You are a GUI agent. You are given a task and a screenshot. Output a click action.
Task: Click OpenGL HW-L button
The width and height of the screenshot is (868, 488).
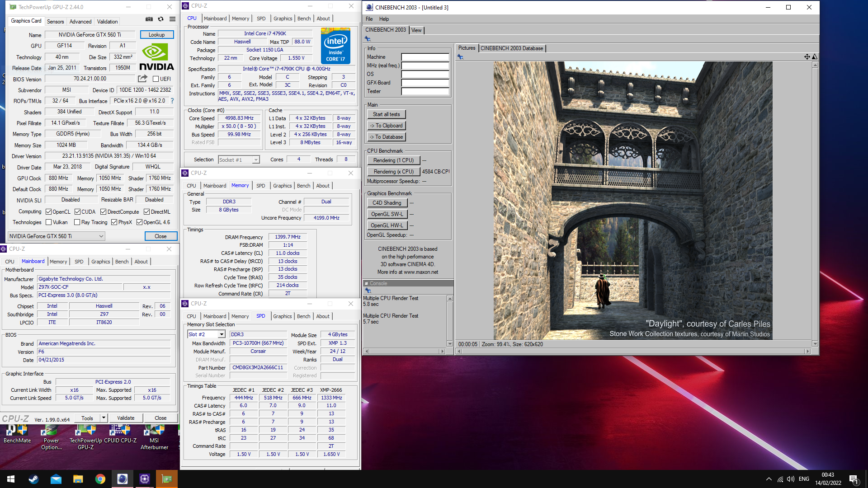tap(387, 225)
